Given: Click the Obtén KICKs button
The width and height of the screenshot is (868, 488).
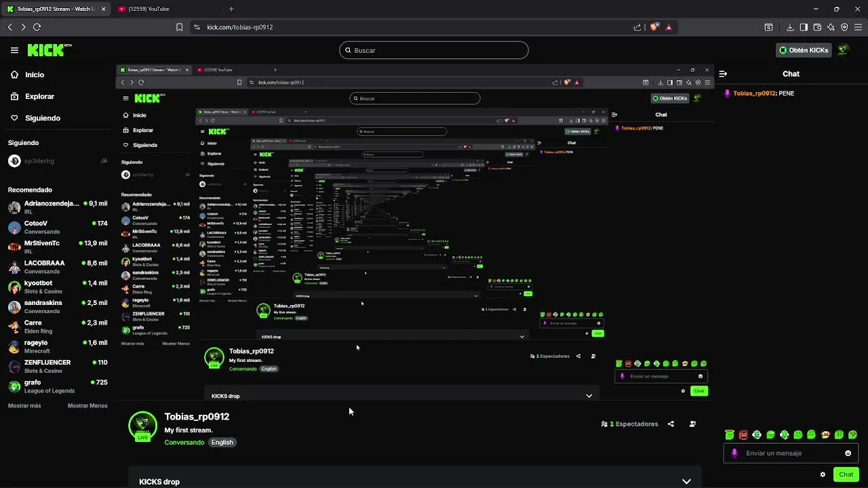Looking at the screenshot, I should pos(804,50).
